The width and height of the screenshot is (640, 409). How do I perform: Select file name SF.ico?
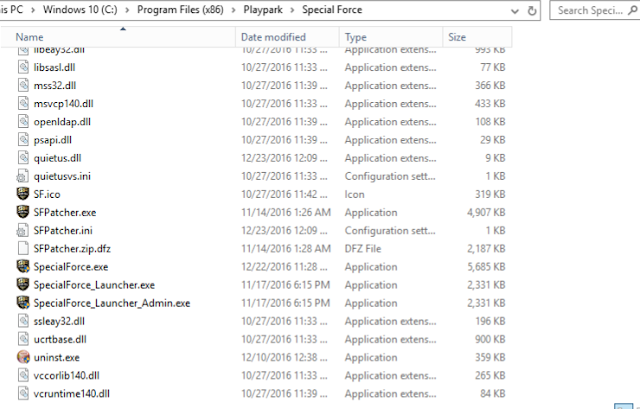pos(47,194)
